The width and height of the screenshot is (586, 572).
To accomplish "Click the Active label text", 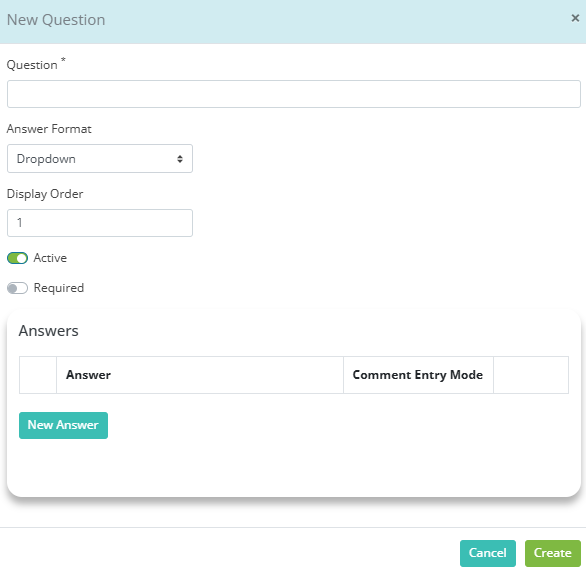I will pyautogui.click(x=50, y=258).
